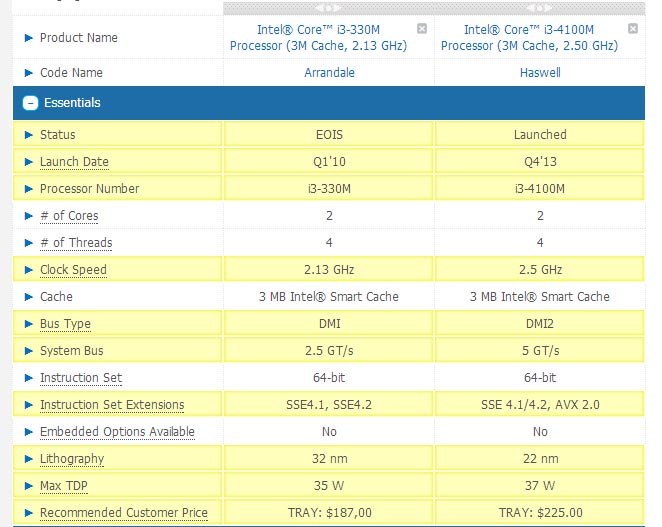Viewport: 662px width, 527px height.
Task: Remove the i3-4100M processor column
Action: tap(633, 28)
